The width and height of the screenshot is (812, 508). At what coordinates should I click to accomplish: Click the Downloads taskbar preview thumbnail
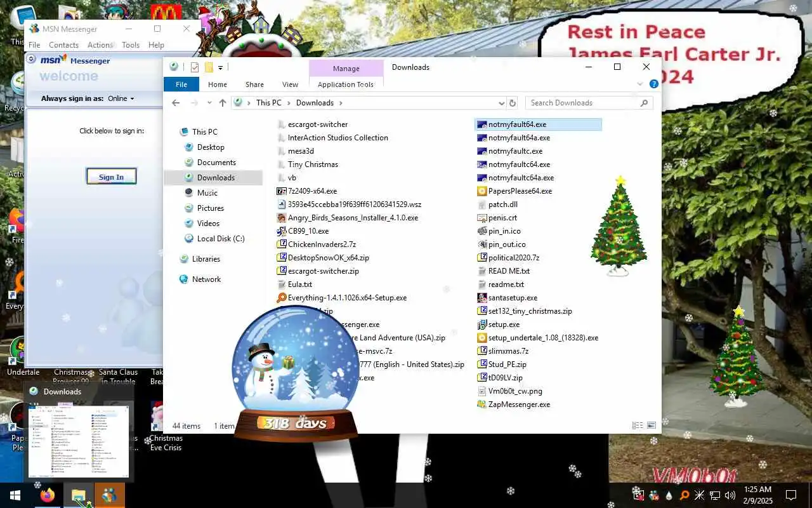(x=79, y=441)
